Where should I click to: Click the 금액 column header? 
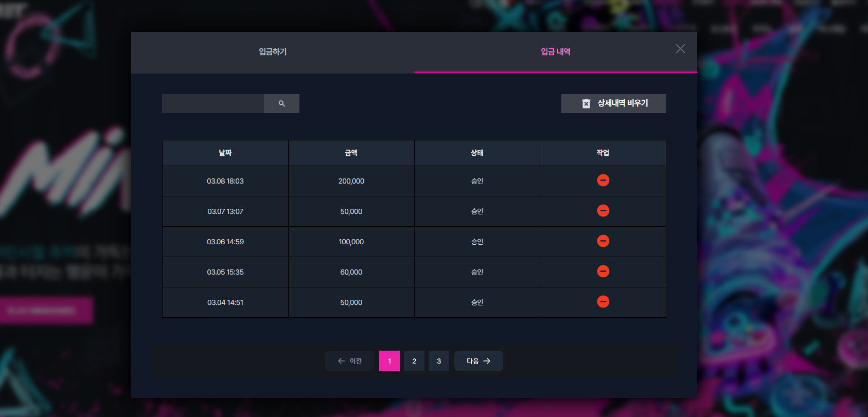(351, 153)
